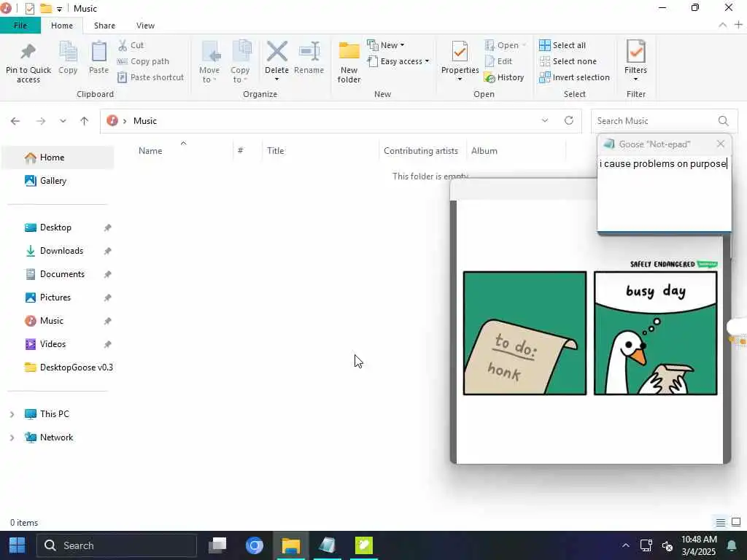Switch to the Home ribbon tab
Viewport: 747px width, 560px height.
62,26
